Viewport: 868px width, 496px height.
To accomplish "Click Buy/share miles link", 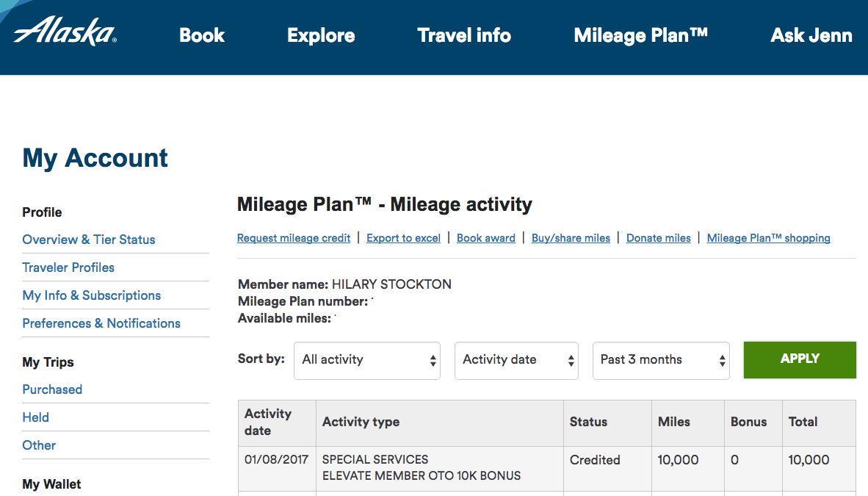I will tap(571, 238).
